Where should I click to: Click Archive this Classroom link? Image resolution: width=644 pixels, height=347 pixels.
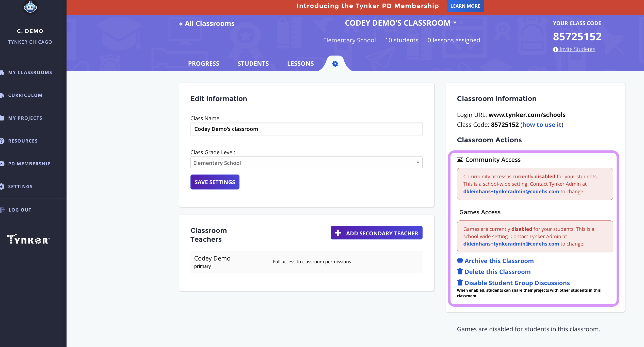click(x=499, y=261)
